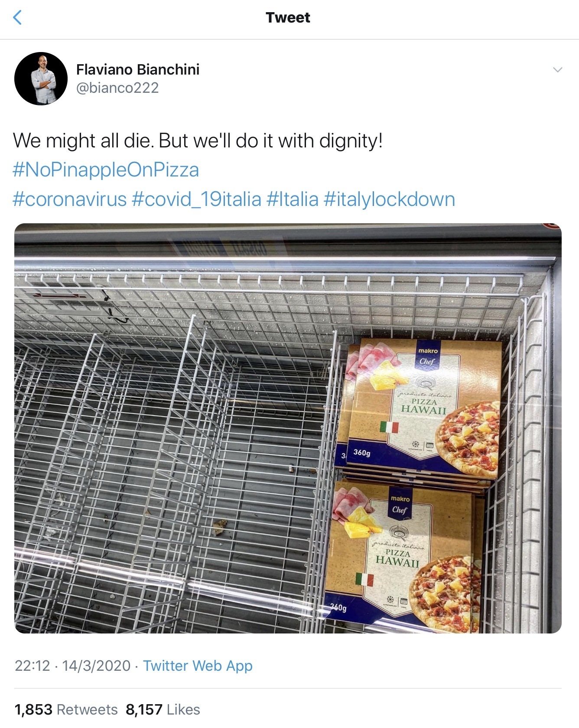The height and width of the screenshot is (728, 579).
Task: Open Flaviano Bianchini's profile picture
Action: point(41,78)
